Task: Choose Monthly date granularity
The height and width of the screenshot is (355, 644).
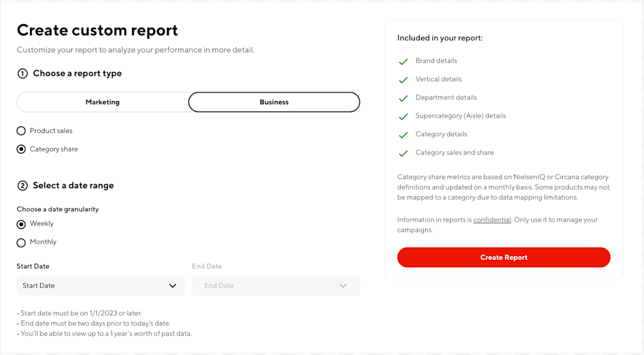Action: (20, 242)
